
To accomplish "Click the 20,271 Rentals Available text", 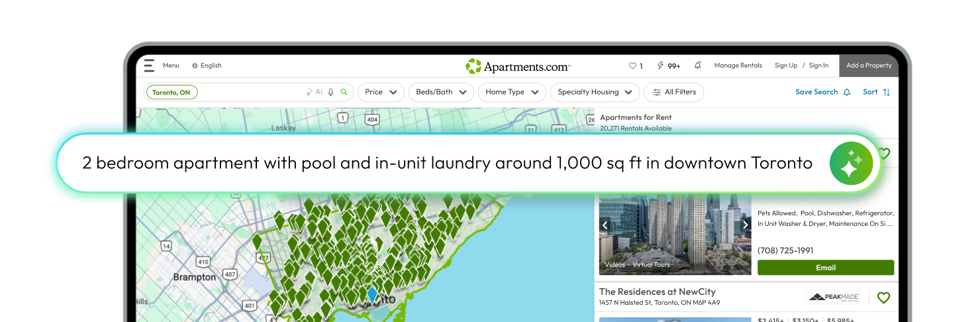I will pyautogui.click(x=636, y=128).
